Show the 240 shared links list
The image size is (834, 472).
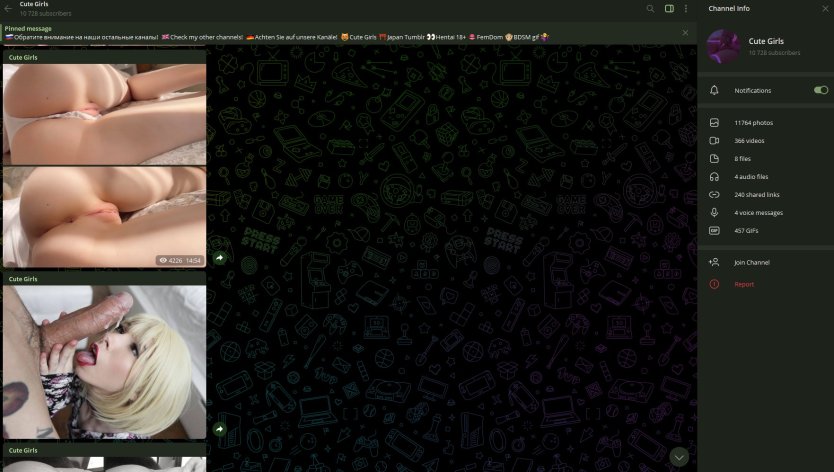coord(756,195)
